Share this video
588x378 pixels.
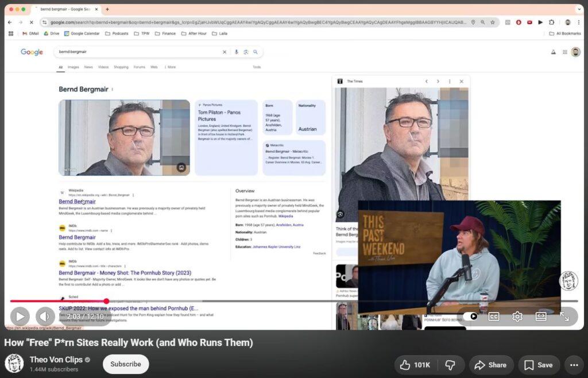tap(491, 365)
